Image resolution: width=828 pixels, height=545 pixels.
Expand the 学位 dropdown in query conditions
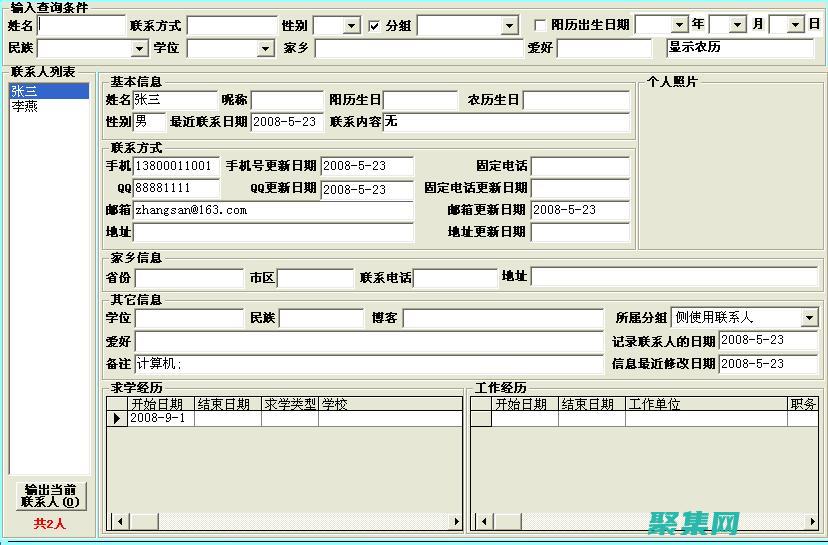pyautogui.click(x=265, y=48)
